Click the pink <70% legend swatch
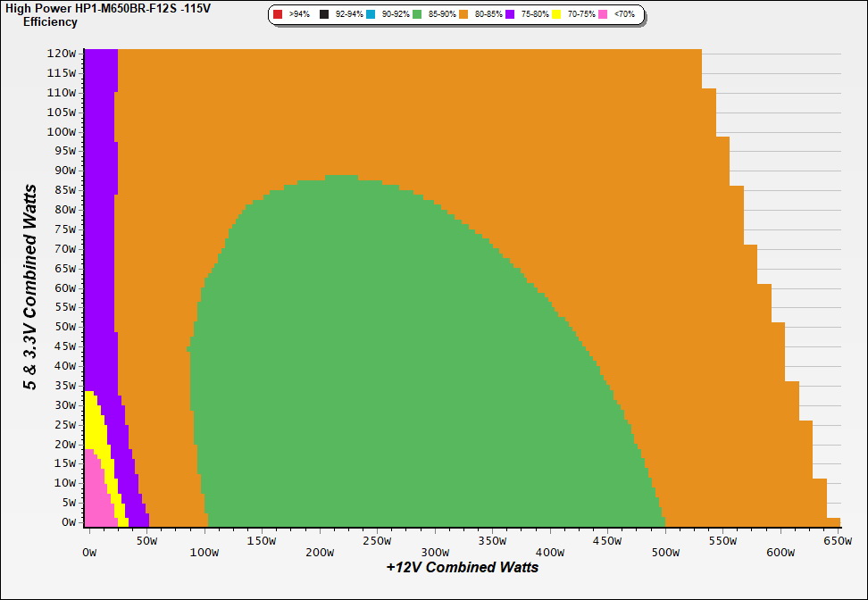Viewport: 868px width, 600px height. tap(603, 14)
